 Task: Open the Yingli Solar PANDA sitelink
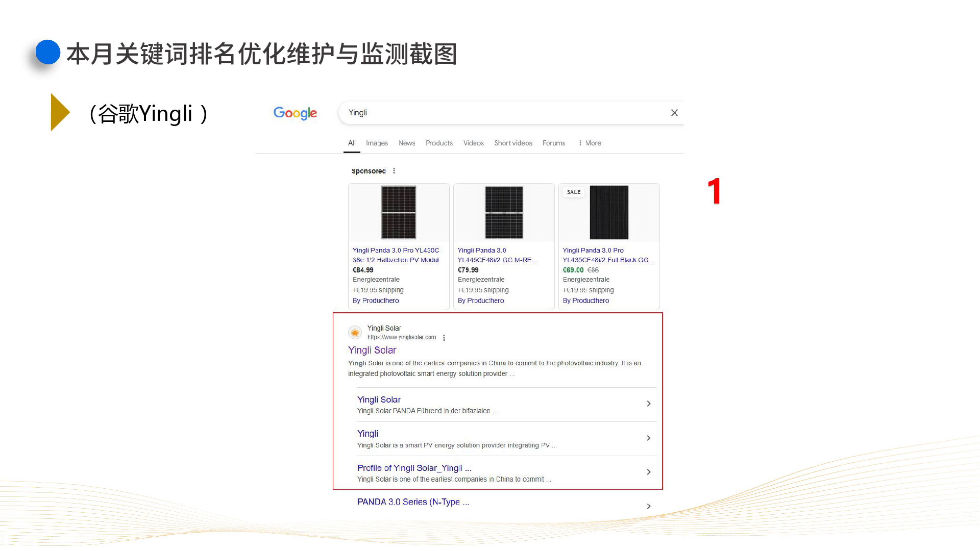click(379, 399)
